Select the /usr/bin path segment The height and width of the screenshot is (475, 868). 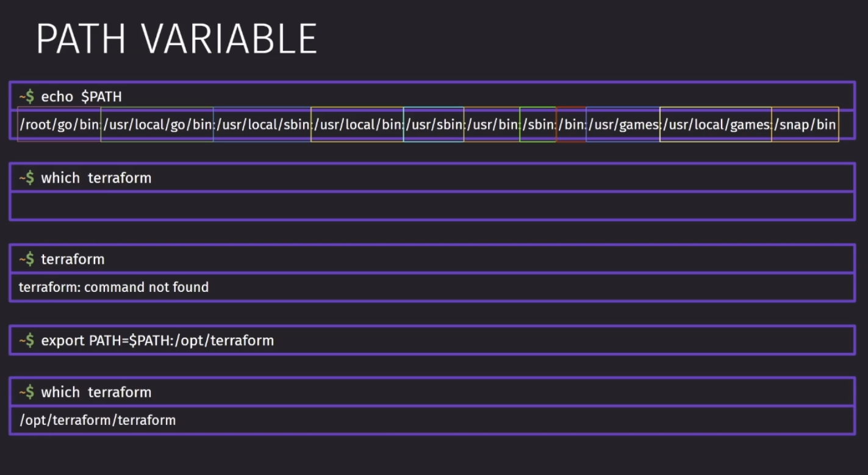click(x=492, y=125)
